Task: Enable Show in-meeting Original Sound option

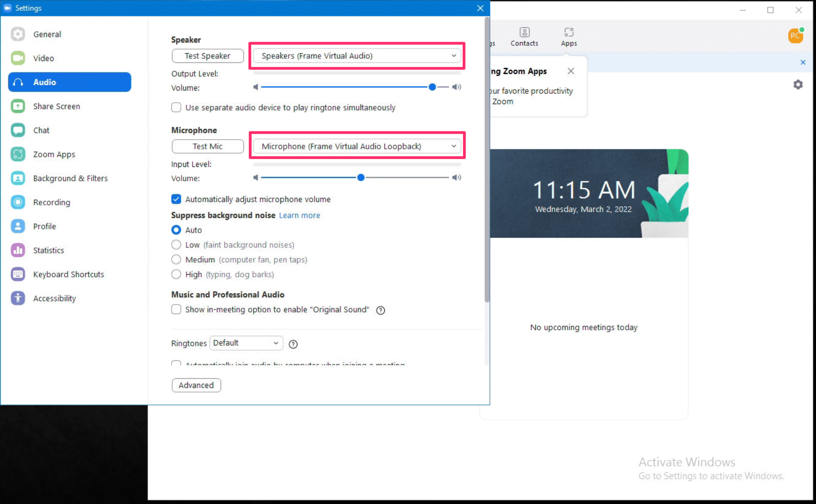Action: coord(176,309)
